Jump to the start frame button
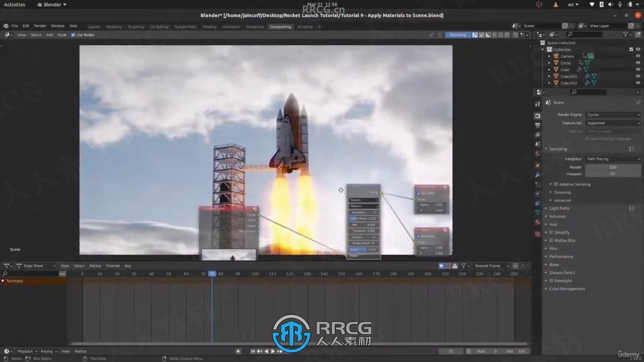Viewport: 644px width, 362px height. point(253,351)
